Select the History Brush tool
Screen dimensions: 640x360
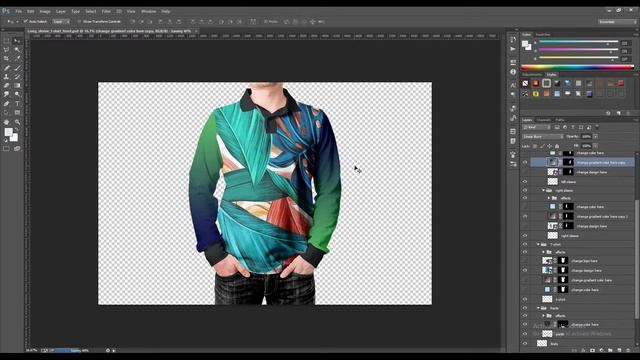17,77
